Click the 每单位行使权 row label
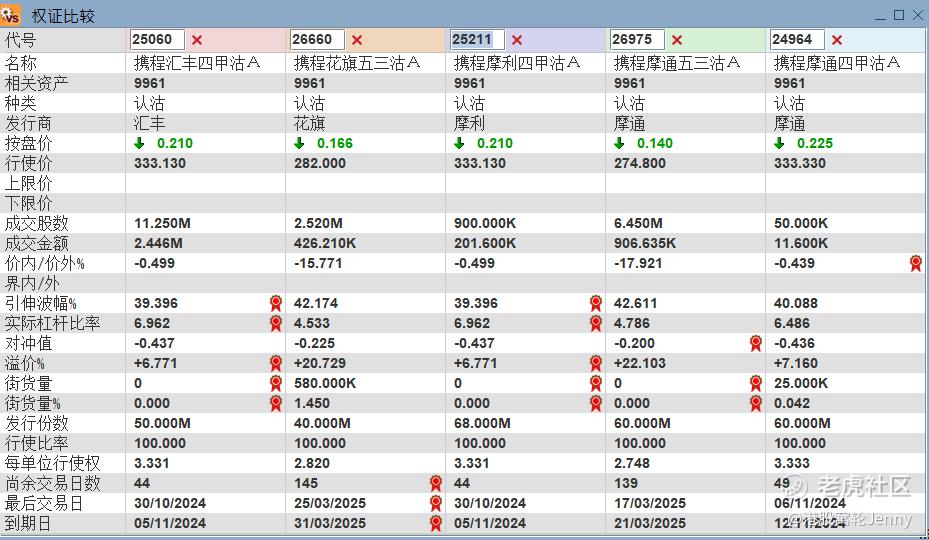Image resolution: width=929 pixels, height=540 pixels. (53, 464)
